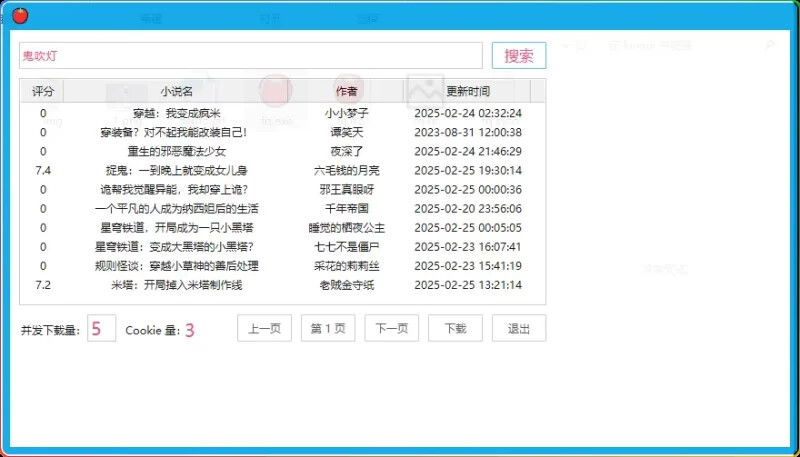Click the red tomato app icon
This screenshot has width=800, height=457.
(x=19, y=16)
